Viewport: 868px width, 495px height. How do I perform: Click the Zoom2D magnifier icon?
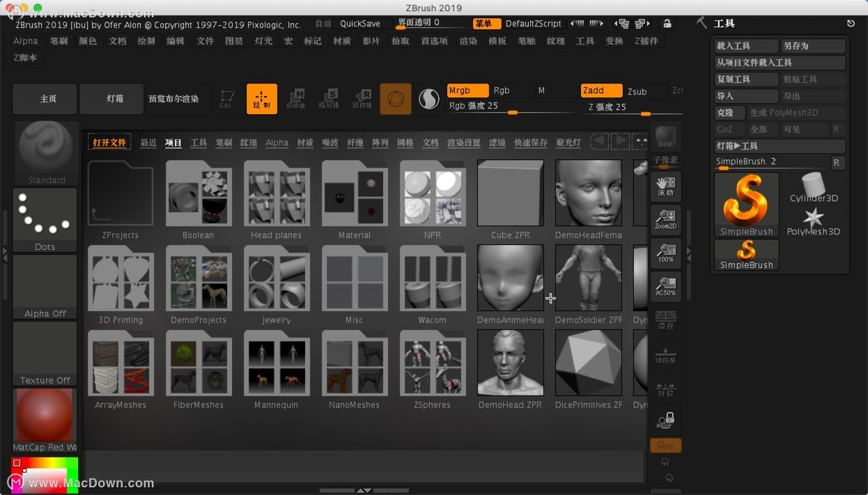tap(665, 219)
